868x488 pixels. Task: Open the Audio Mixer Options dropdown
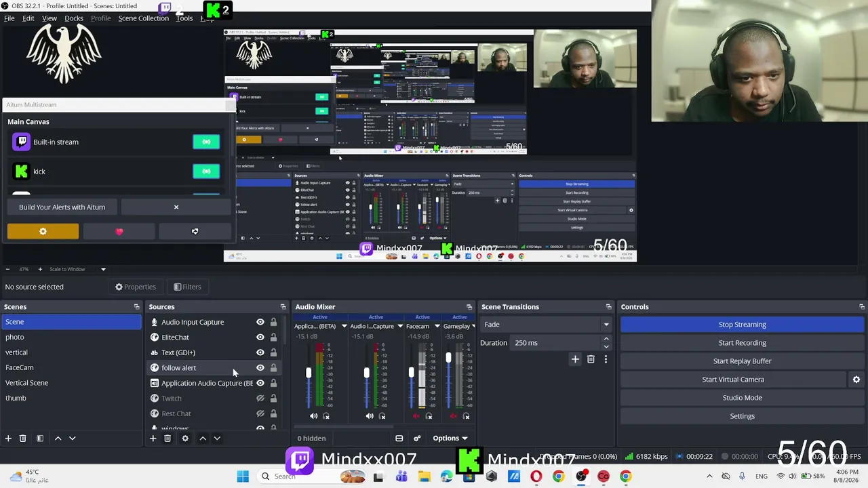pos(450,439)
